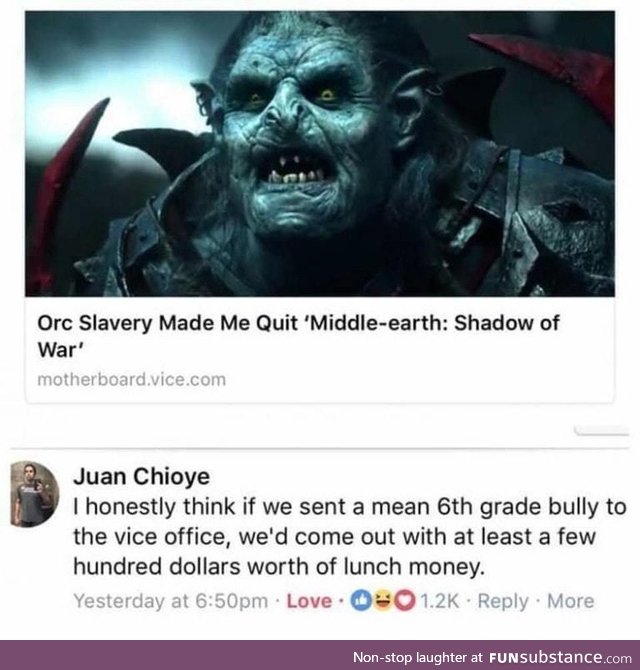Click the red heart Love reaction icon
Screen dimensions: 640x670
pos(405,600)
